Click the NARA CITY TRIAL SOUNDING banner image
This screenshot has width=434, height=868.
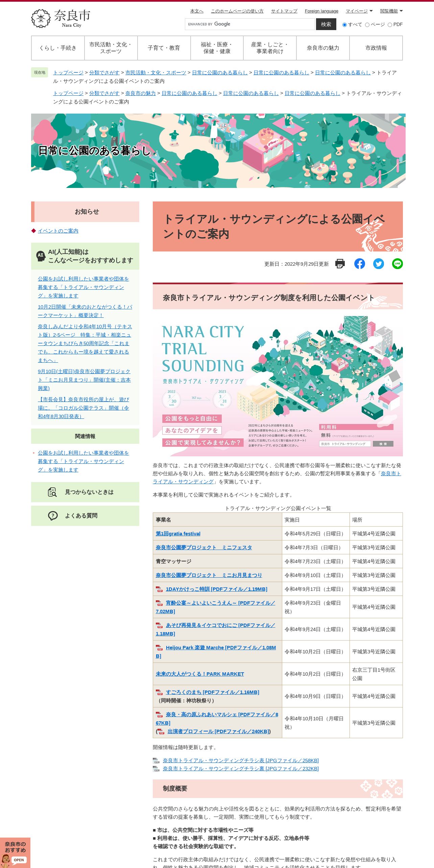tap(278, 386)
